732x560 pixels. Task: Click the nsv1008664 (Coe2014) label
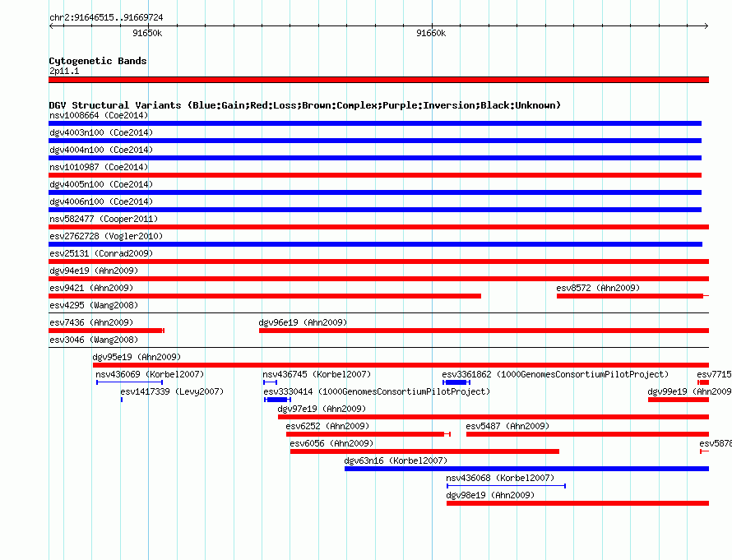(x=99, y=115)
